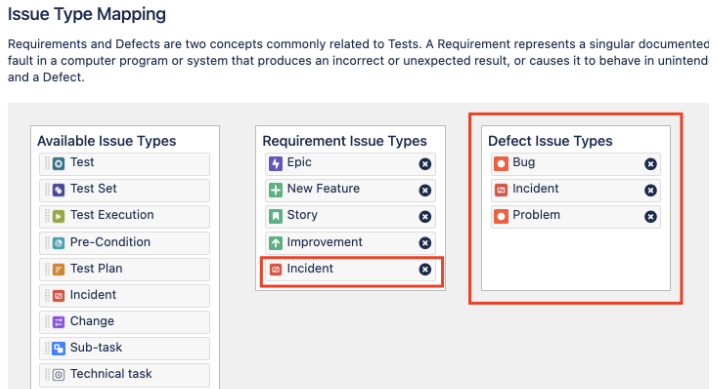Remove Story from Requirement Issue Types
Screen dimensions: 718x389
coord(425,216)
